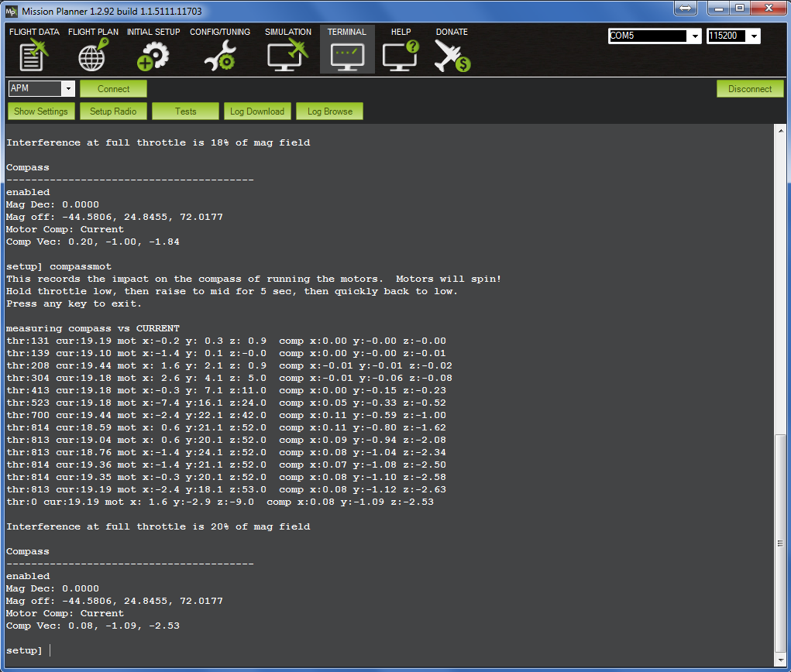Expand the 115200 baud rate dropdown
Screen dimensions: 791x672
click(x=754, y=36)
